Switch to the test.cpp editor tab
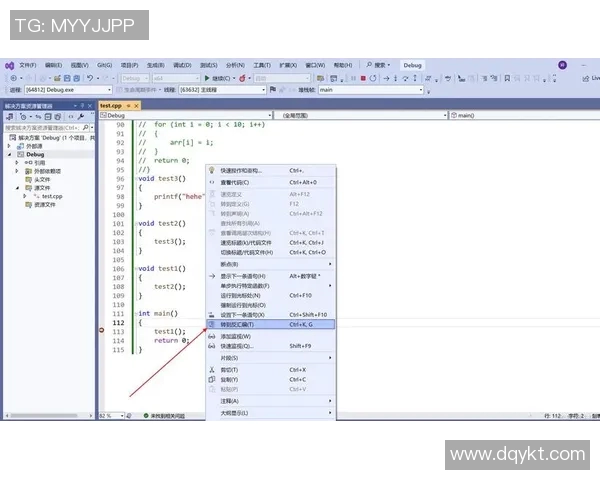This screenshot has height=480, width=600. 110,105
